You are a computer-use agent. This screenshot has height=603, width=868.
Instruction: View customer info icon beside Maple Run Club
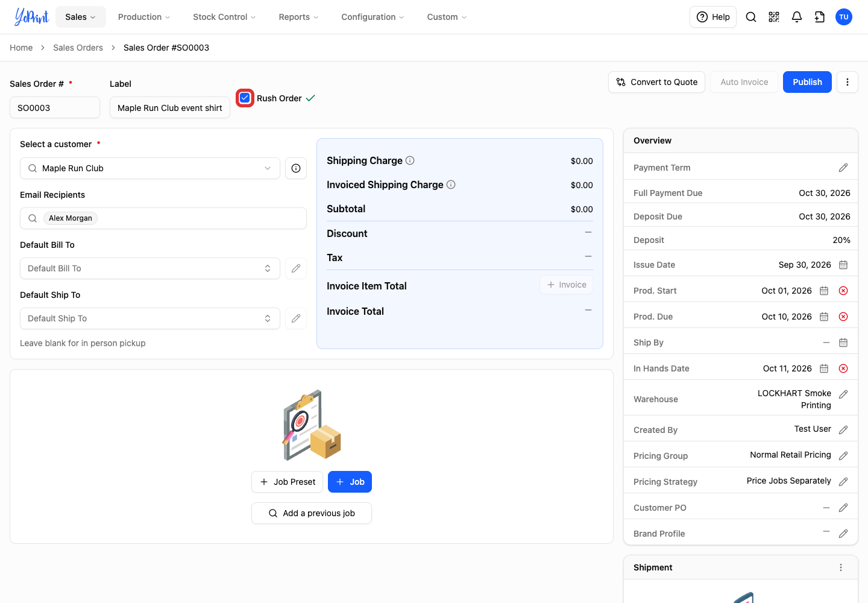pos(296,168)
